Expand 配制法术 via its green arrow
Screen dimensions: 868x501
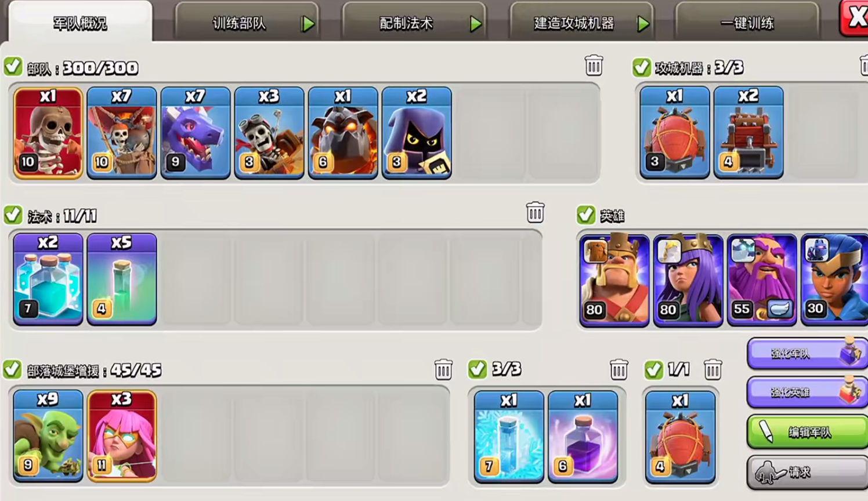tap(476, 24)
